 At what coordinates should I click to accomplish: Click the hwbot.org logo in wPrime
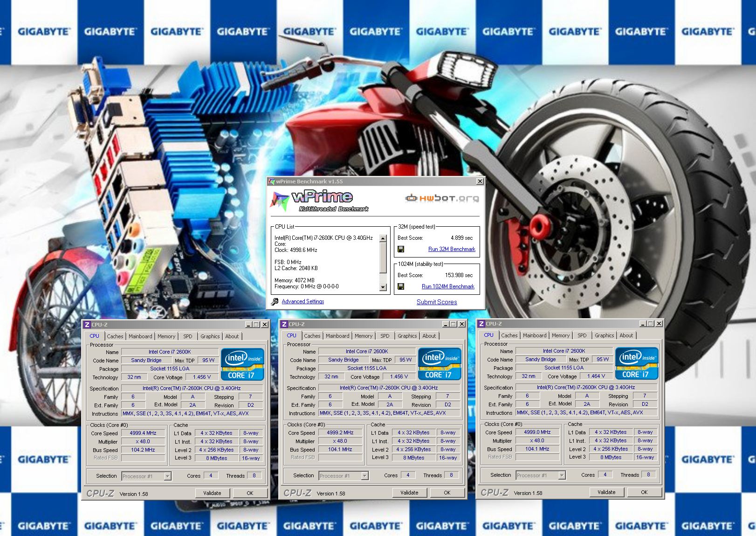(442, 198)
